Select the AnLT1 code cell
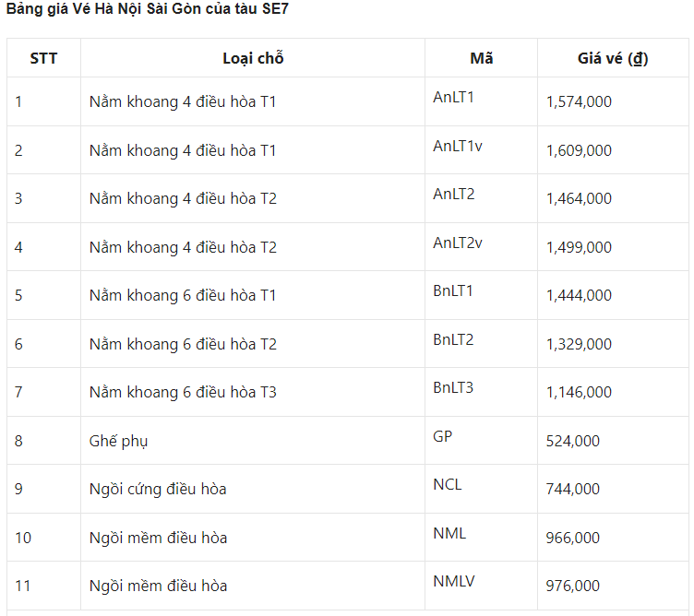This screenshot has height=616, width=694. [x=453, y=96]
